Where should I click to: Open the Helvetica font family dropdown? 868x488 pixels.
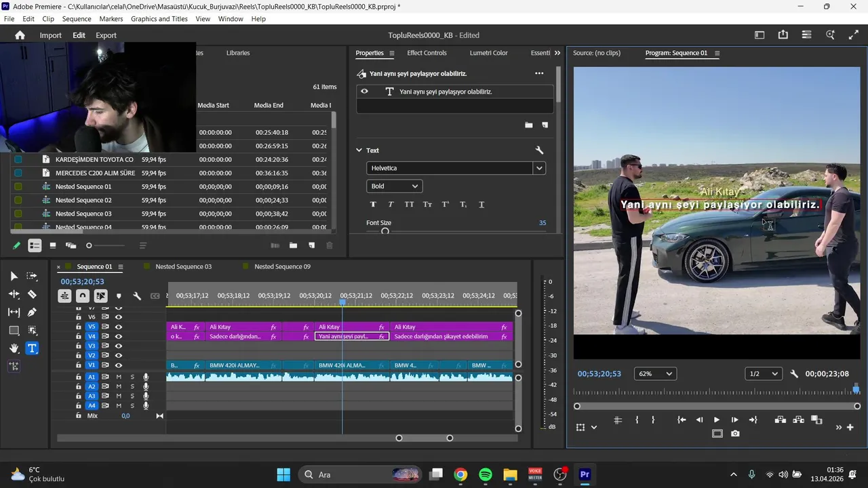(539, 168)
